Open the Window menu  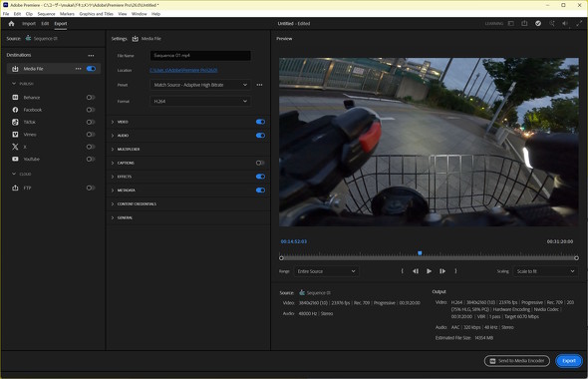click(x=140, y=14)
